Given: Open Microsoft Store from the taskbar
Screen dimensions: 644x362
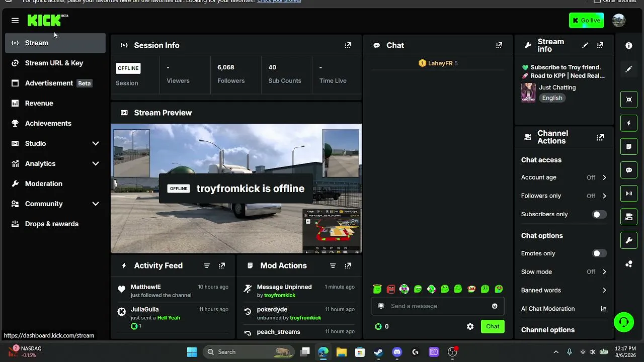Looking at the screenshot, I should click(x=360, y=352).
